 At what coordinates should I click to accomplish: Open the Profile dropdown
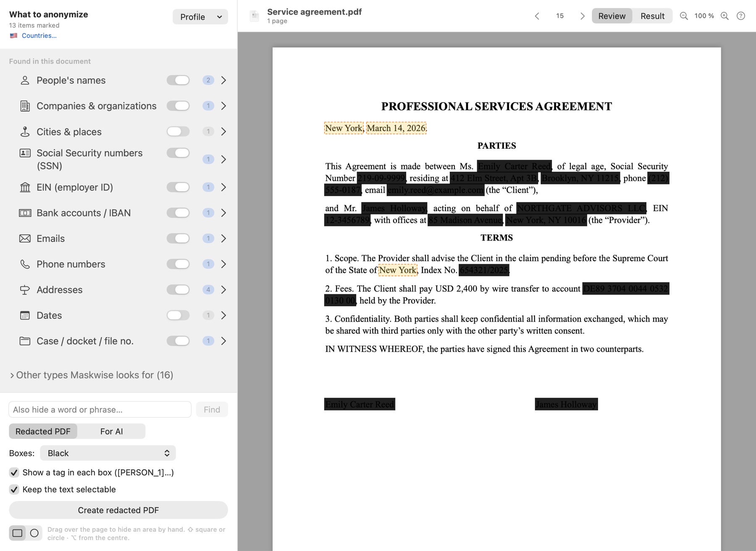(200, 17)
